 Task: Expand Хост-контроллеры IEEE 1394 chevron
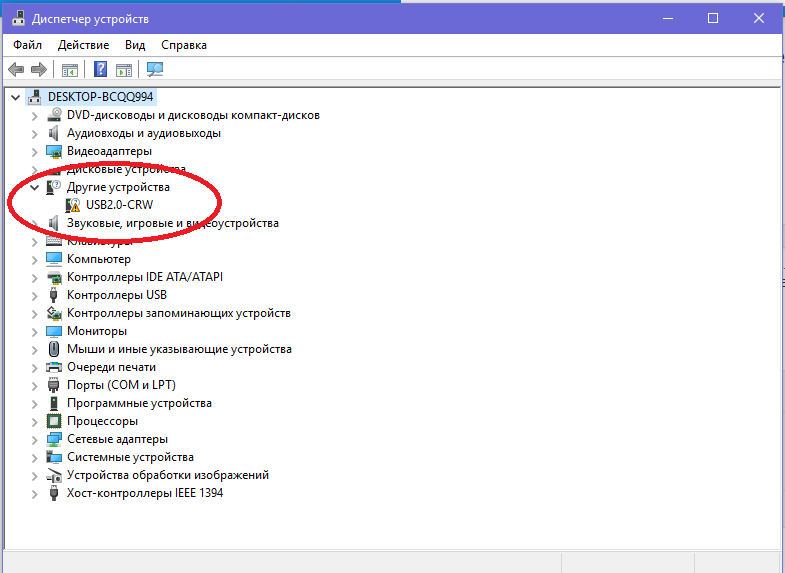(x=35, y=494)
